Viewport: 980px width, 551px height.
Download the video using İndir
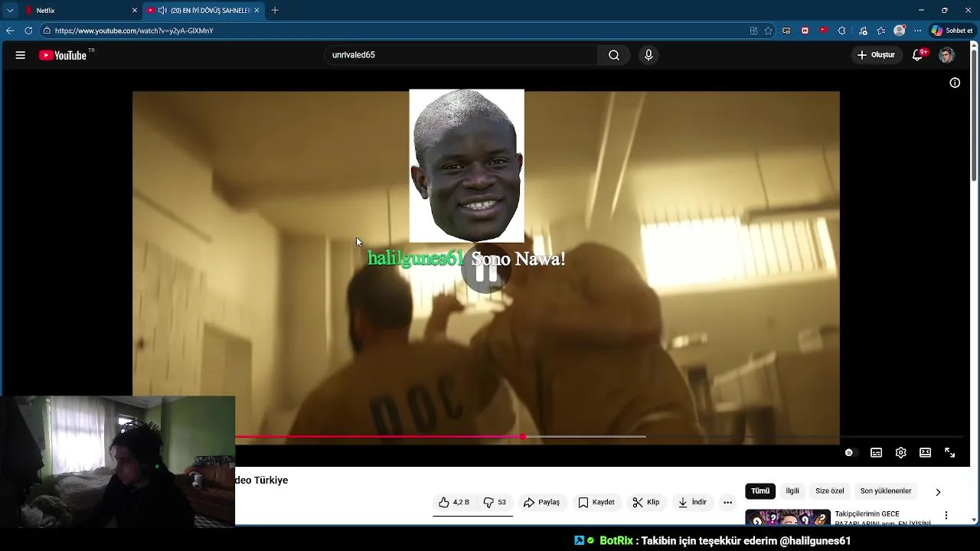[692, 503]
